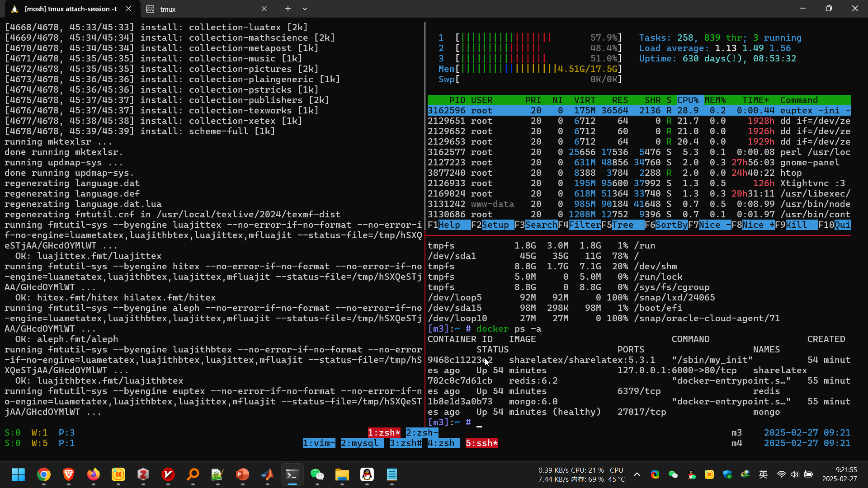Sort htop by PID column header
This screenshot has width=868, height=488.
pyautogui.click(x=457, y=100)
